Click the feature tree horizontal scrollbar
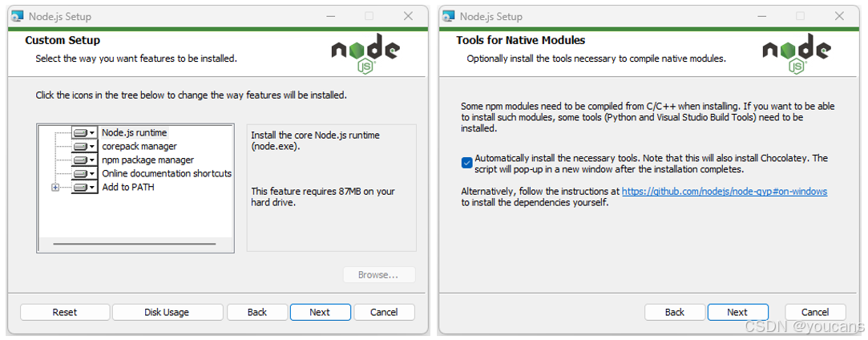 [x=135, y=244]
